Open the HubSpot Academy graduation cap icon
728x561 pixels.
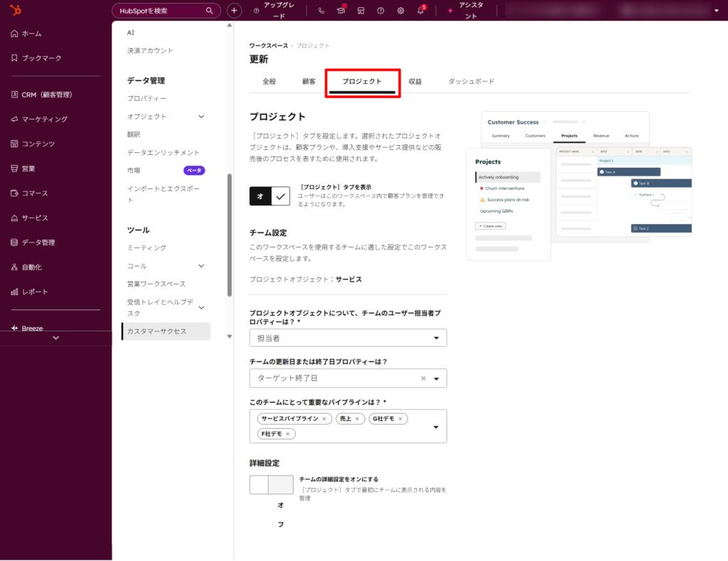click(x=341, y=10)
